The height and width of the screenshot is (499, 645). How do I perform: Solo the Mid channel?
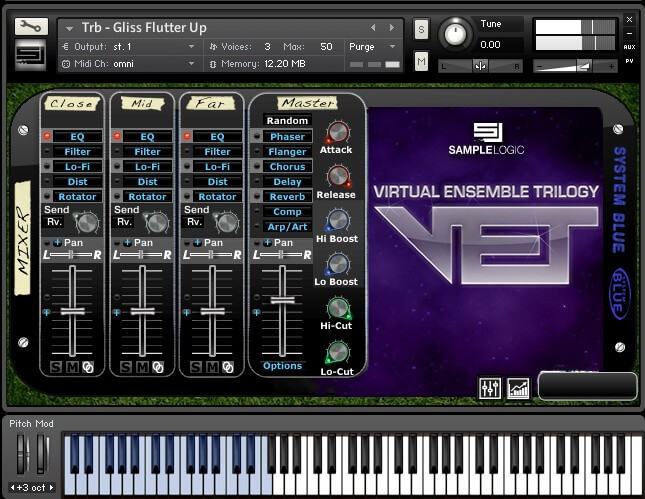click(125, 367)
